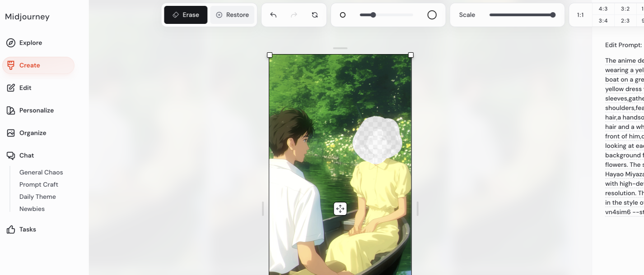Open the Personalize icon
This screenshot has height=275, width=644.
coord(10,110)
